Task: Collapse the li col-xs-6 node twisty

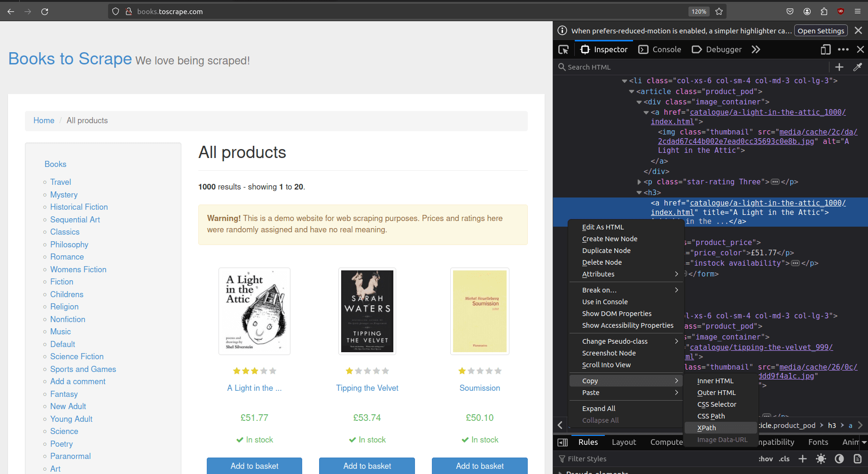Action: point(624,81)
